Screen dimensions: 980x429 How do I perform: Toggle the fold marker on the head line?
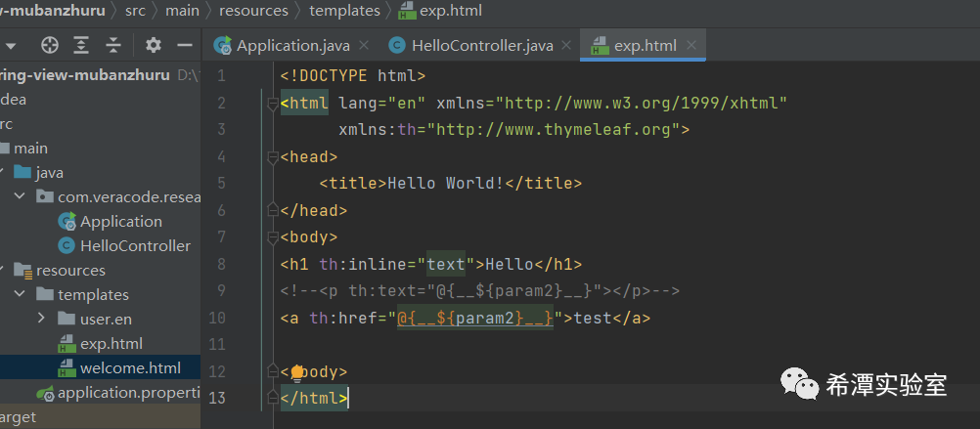pos(272,156)
